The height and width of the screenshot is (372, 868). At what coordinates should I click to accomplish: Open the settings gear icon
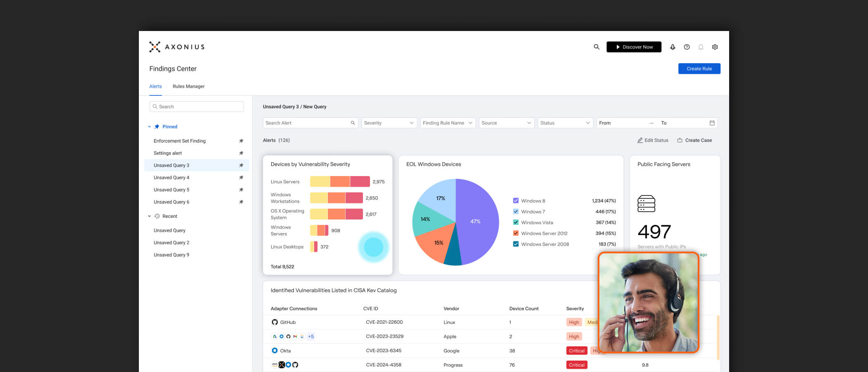[715, 47]
